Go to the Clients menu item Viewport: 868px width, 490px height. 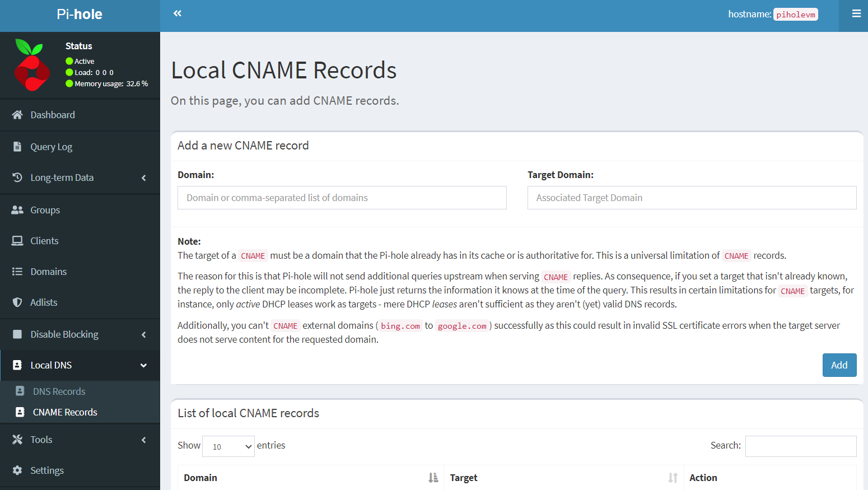click(x=44, y=241)
